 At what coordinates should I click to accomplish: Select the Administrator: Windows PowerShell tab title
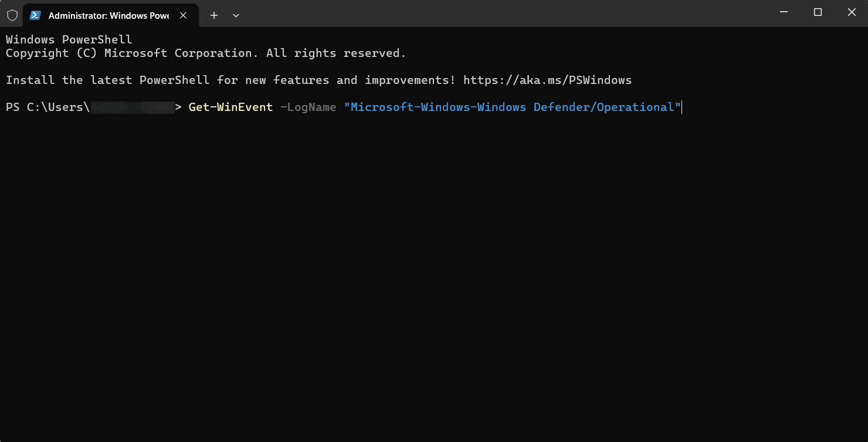[x=108, y=16]
